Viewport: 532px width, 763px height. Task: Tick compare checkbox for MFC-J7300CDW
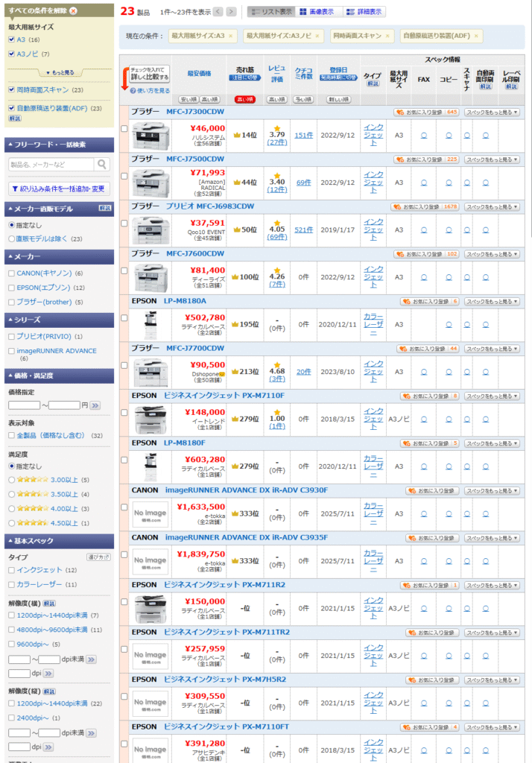(x=124, y=129)
